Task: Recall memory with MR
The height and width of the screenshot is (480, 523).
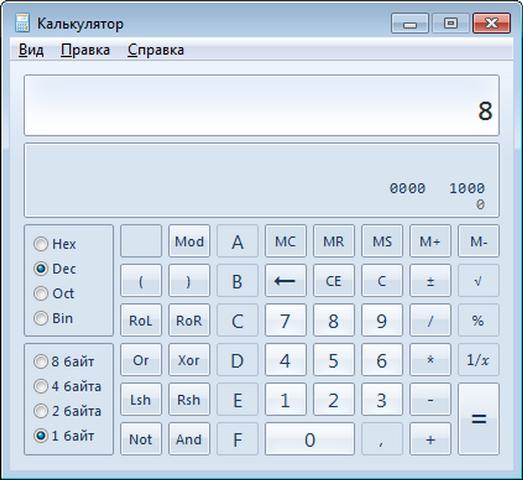Action: 334,241
